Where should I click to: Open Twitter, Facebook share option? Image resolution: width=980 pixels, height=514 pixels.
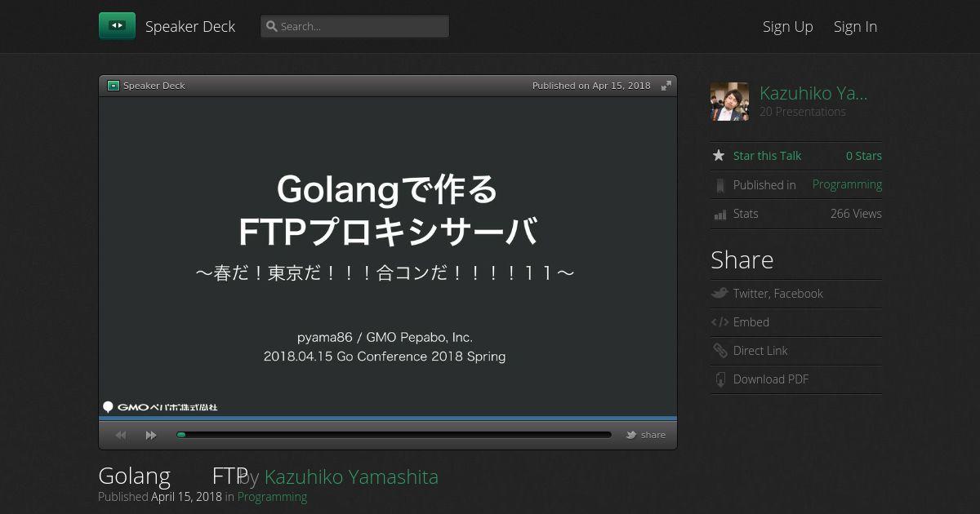(778, 294)
